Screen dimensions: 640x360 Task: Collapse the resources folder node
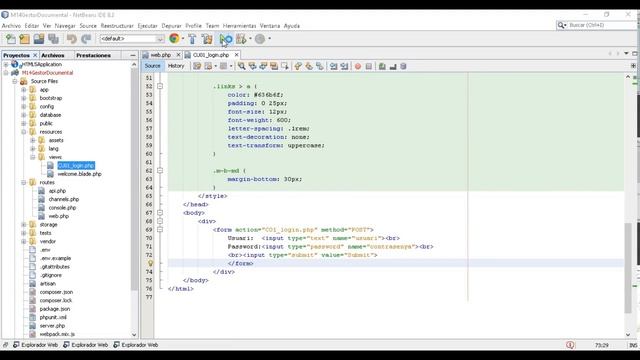pos(24,132)
